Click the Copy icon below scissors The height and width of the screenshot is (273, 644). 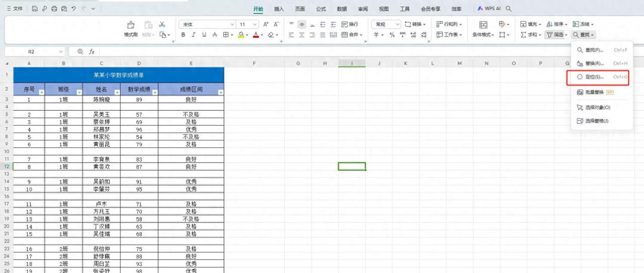coord(163,35)
